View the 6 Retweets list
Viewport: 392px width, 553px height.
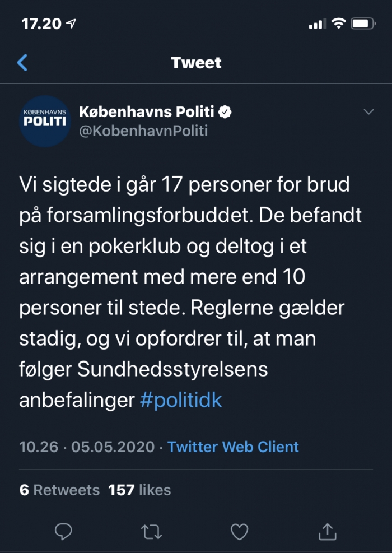[x=59, y=490]
